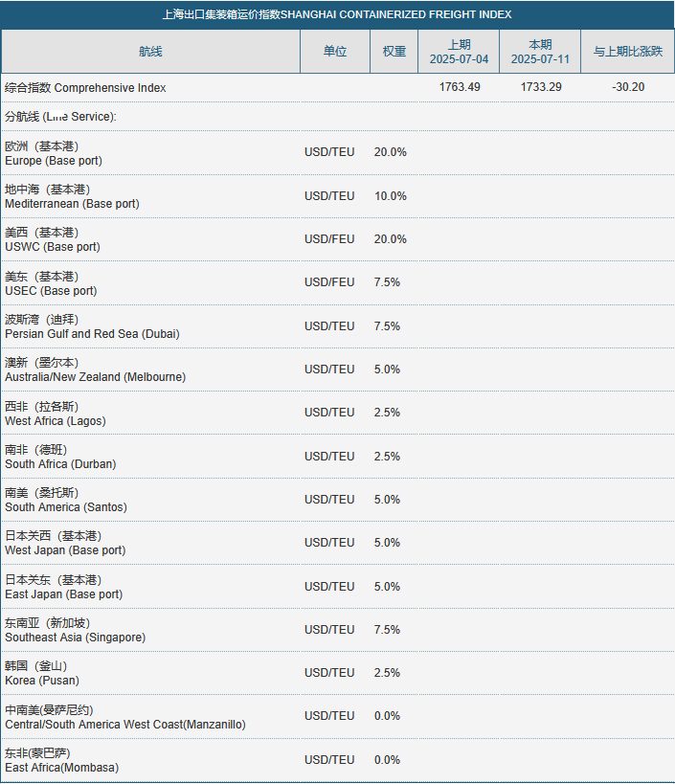
Task: Select the 上期 2025-07-04 column header
Action: tap(459, 52)
